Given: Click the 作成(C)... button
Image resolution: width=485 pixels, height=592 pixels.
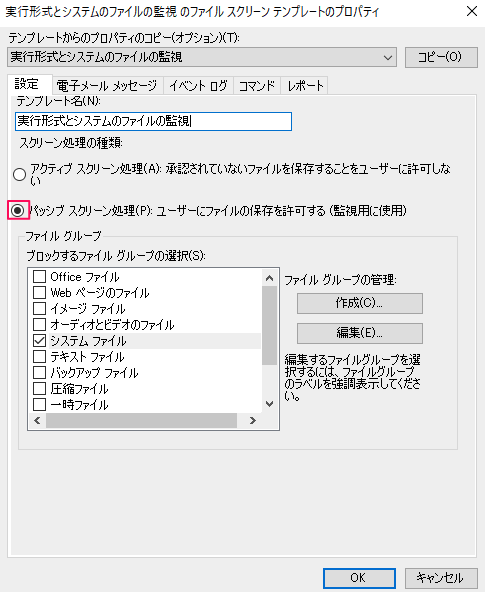Looking at the screenshot, I should pyautogui.click(x=360, y=303).
